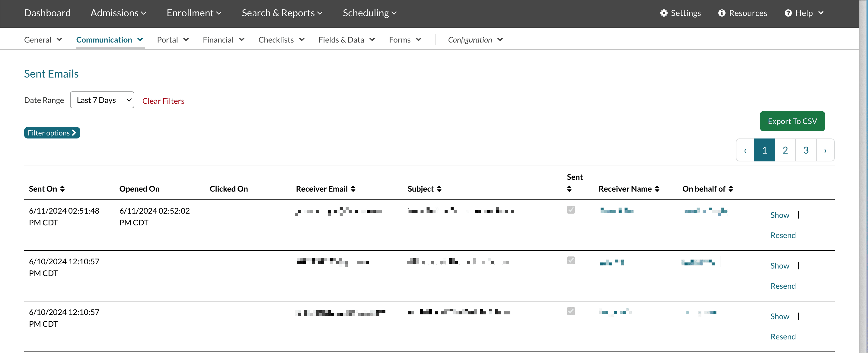Sort by Sent On column arrows
This screenshot has height=353, width=868.
pyautogui.click(x=62, y=189)
